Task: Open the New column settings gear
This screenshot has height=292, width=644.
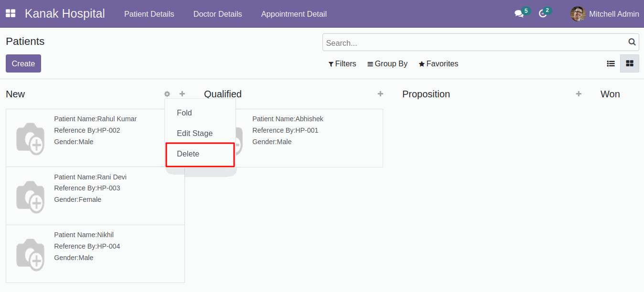Action: [167, 94]
